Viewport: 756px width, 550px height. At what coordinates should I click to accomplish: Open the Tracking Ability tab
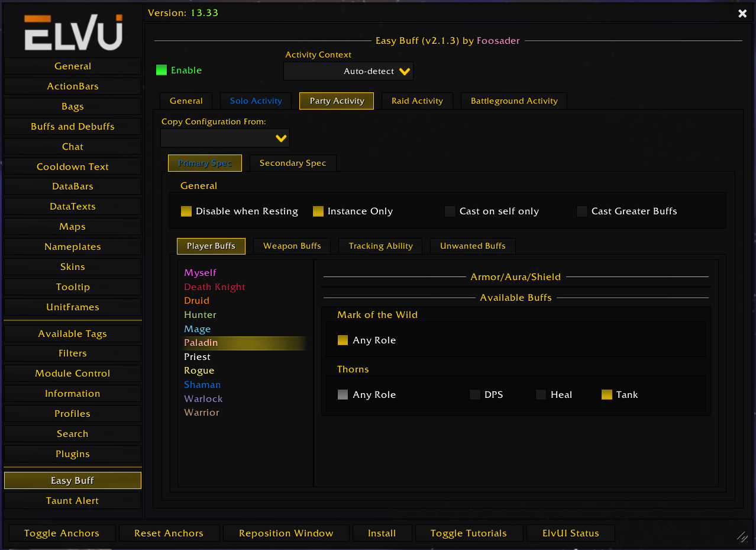coord(381,246)
